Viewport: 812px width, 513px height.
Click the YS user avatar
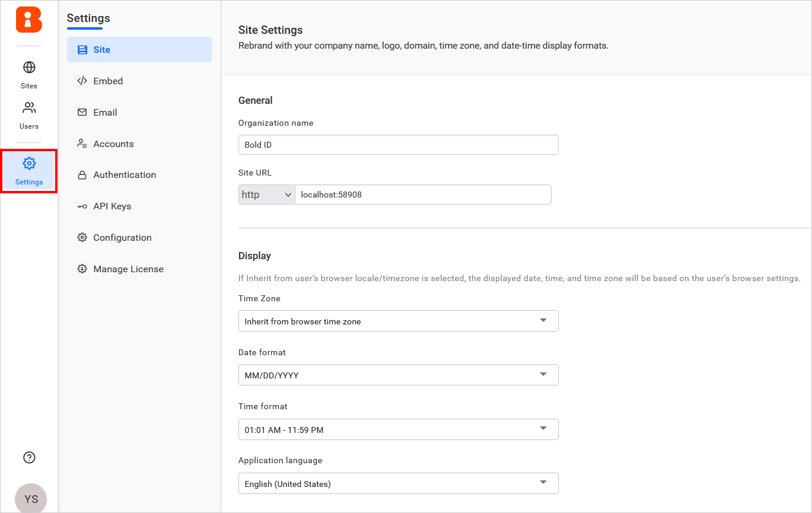click(31, 498)
